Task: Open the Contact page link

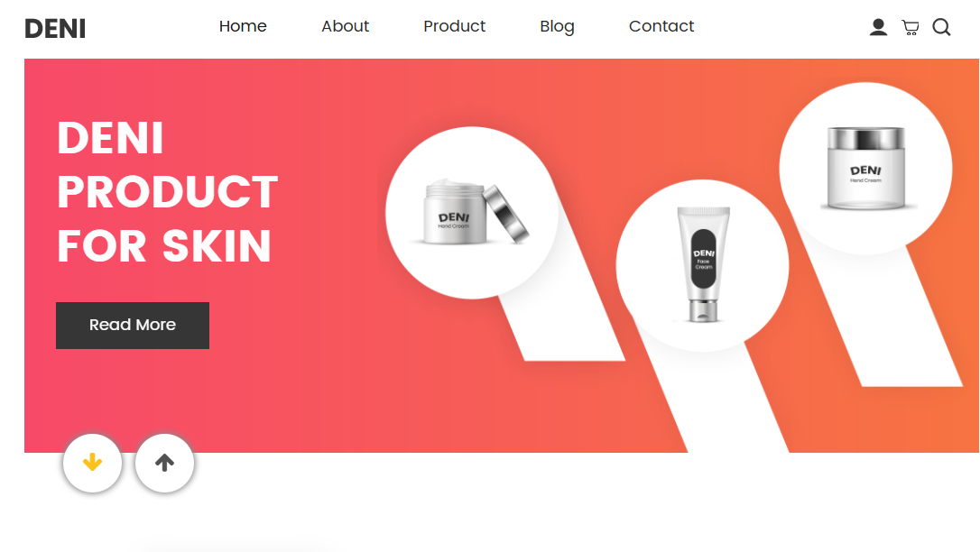Action: tap(661, 26)
